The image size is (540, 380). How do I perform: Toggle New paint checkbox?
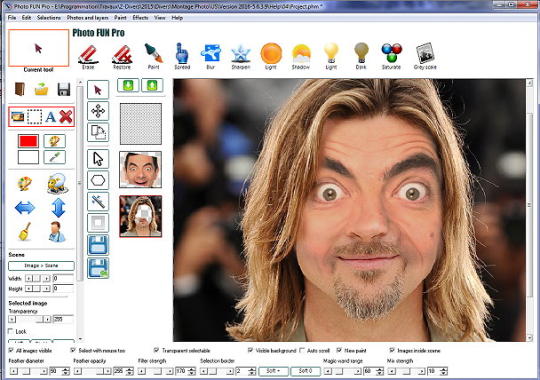click(x=339, y=350)
